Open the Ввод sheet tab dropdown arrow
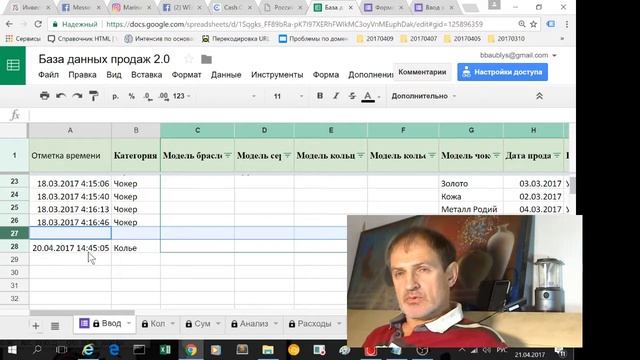Viewport: 640px width, 360px height. [129, 324]
